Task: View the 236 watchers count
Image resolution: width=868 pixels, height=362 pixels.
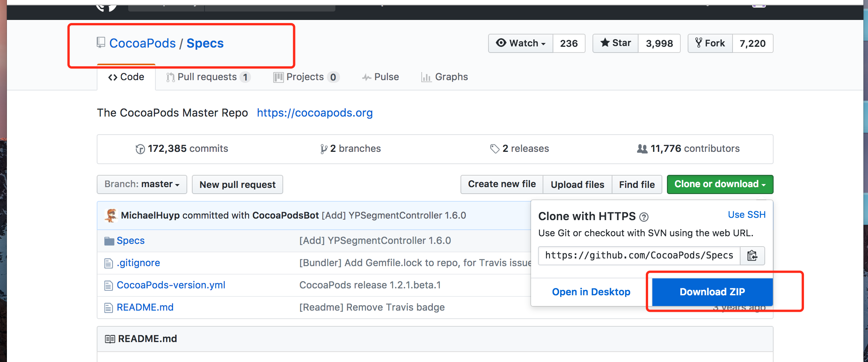Action: [569, 43]
